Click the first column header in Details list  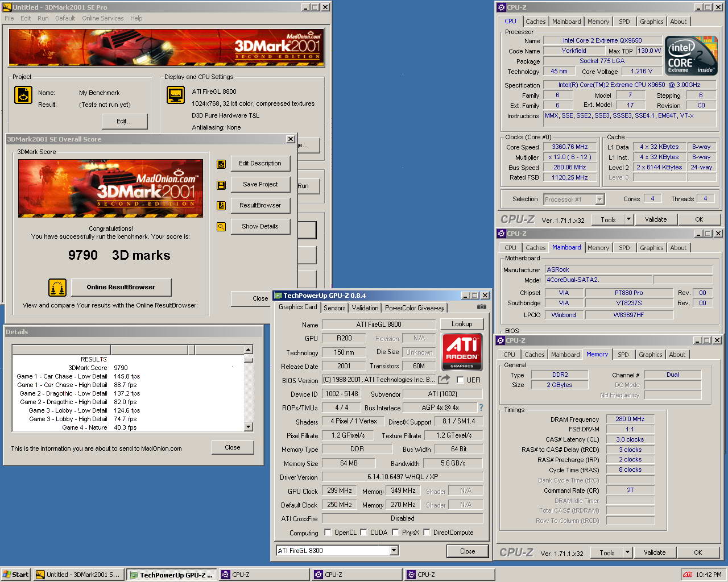(x=61, y=350)
